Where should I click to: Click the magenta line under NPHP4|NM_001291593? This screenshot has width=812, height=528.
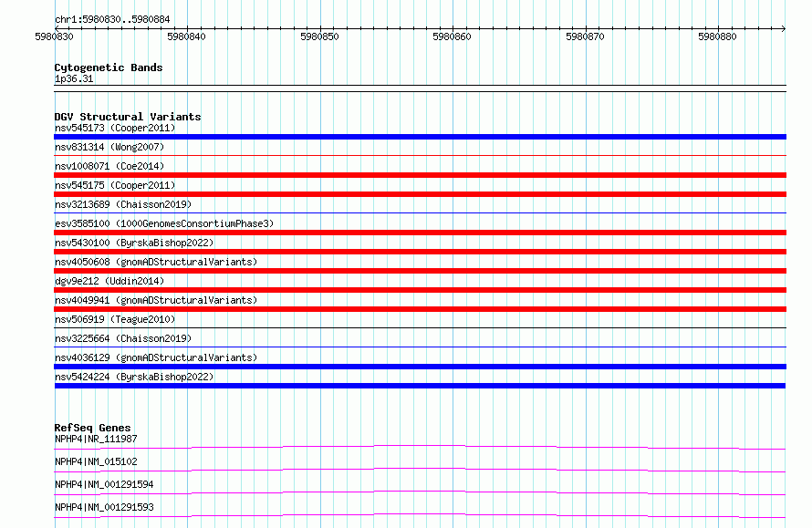(x=420, y=515)
